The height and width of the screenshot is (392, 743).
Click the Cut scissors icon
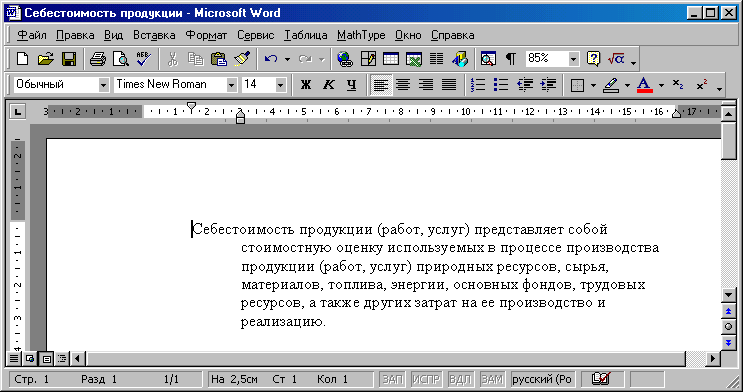tap(172, 59)
